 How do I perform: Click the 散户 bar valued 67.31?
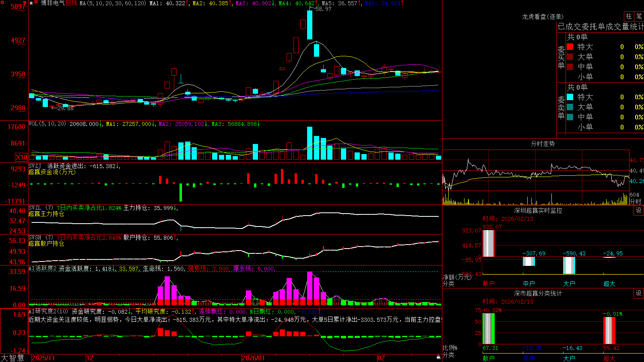[489, 329]
